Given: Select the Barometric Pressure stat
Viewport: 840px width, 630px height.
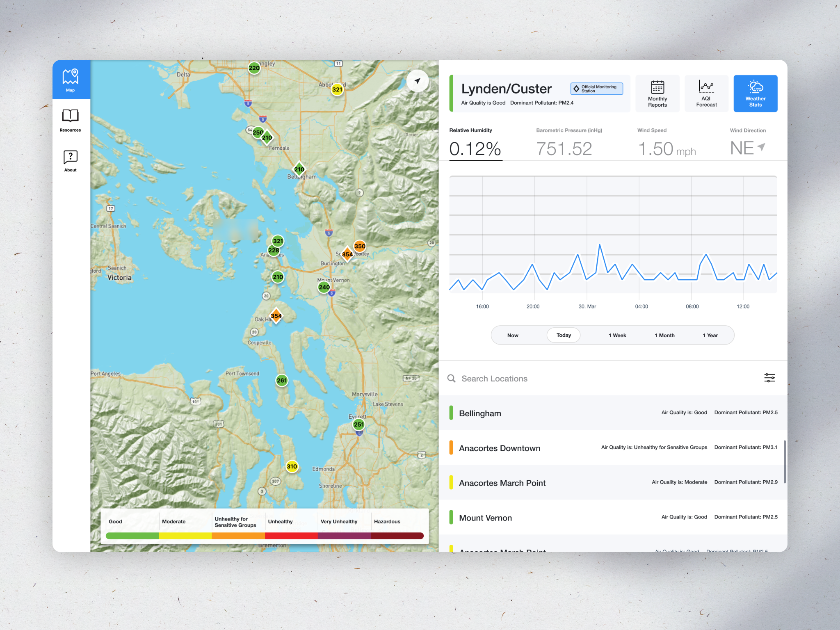Looking at the screenshot, I should point(569,143).
